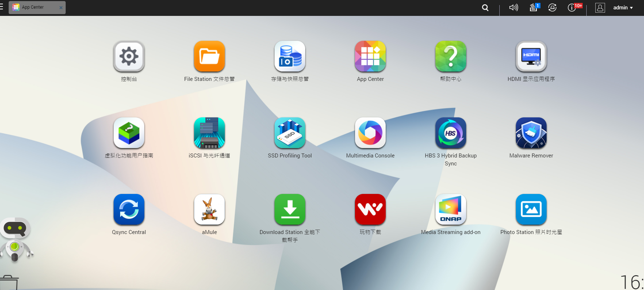The image size is (644, 290).
Task: Launch Photo Station 照片时光屋
Action: coord(531,209)
